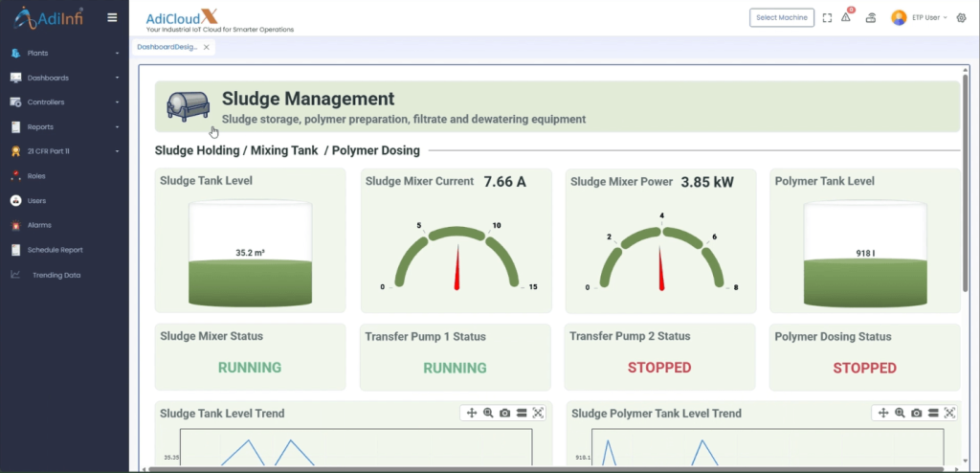Click the Sludge Tank Level tank graphic
The height and width of the screenshot is (473, 980).
(250, 254)
